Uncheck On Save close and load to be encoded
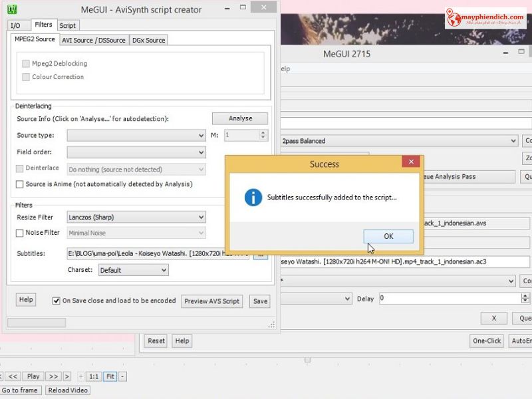Screen dimensions: 532x399 (x=57, y=301)
